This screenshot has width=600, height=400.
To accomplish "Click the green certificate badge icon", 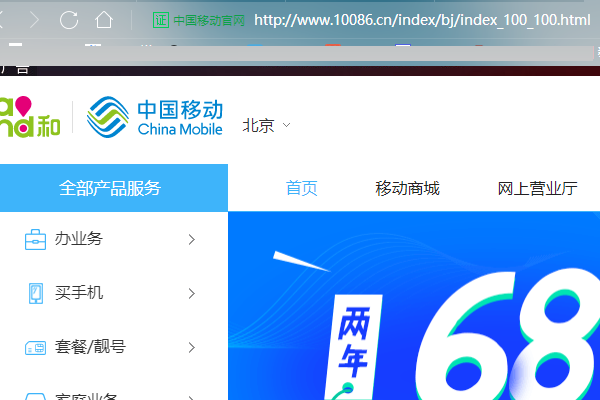I will click(161, 20).
